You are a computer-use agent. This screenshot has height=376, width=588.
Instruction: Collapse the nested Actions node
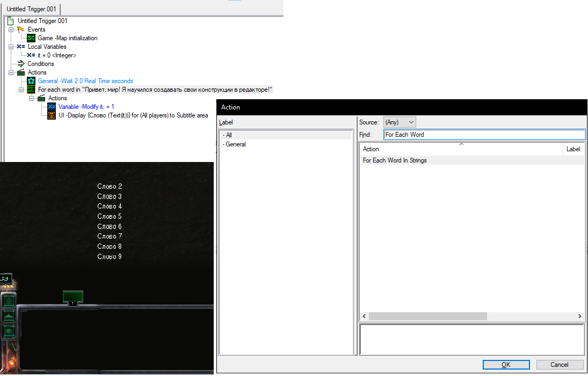[32, 98]
